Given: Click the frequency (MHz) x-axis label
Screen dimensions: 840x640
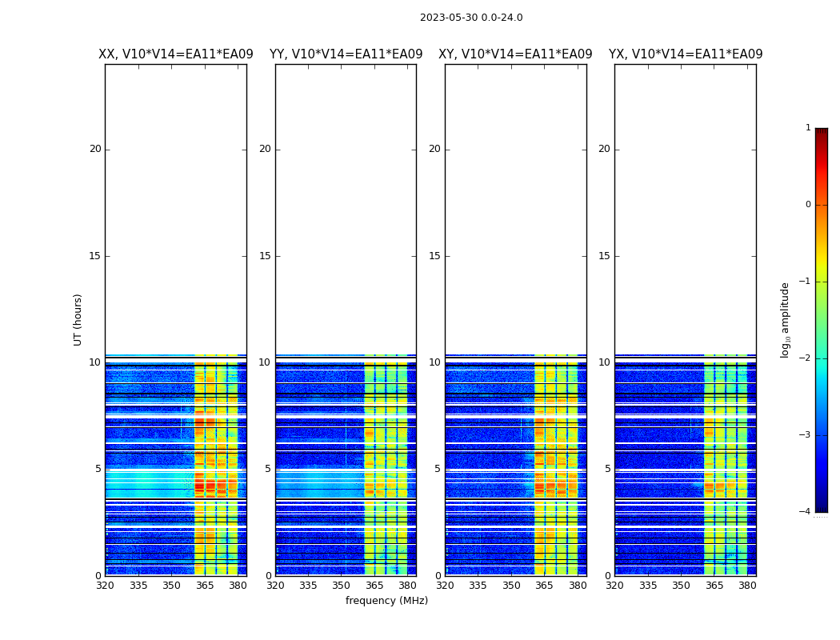Looking at the screenshot, I should click(386, 601).
